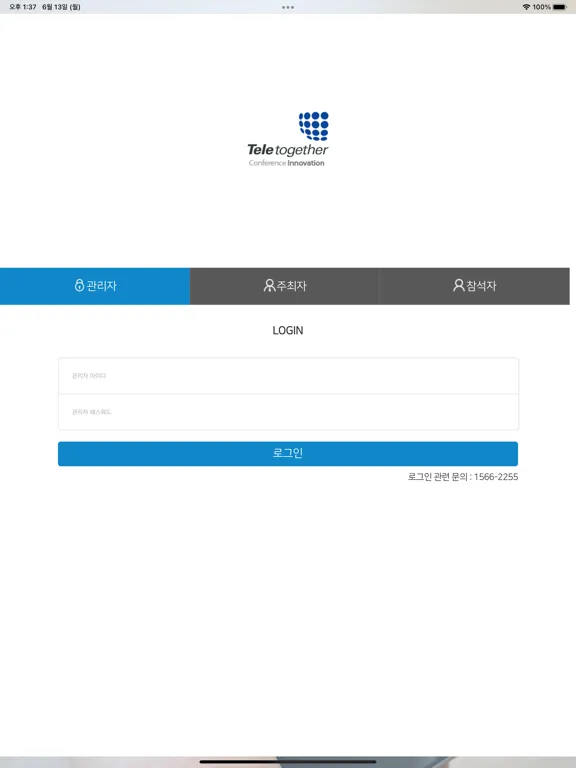Tap the battery indicator icon
The width and height of the screenshot is (576, 768).
pyautogui.click(x=560, y=7)
